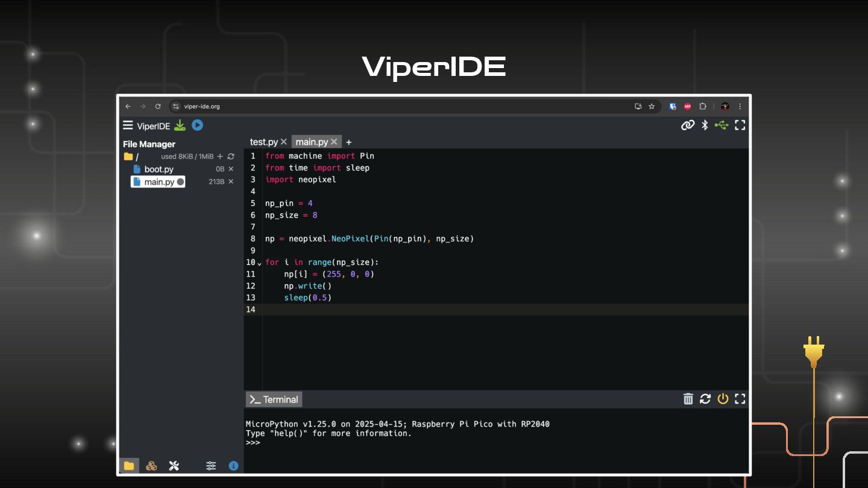Close the main.py editor tab
Screen dimensions: 868x488
click(x=334, y=142)
